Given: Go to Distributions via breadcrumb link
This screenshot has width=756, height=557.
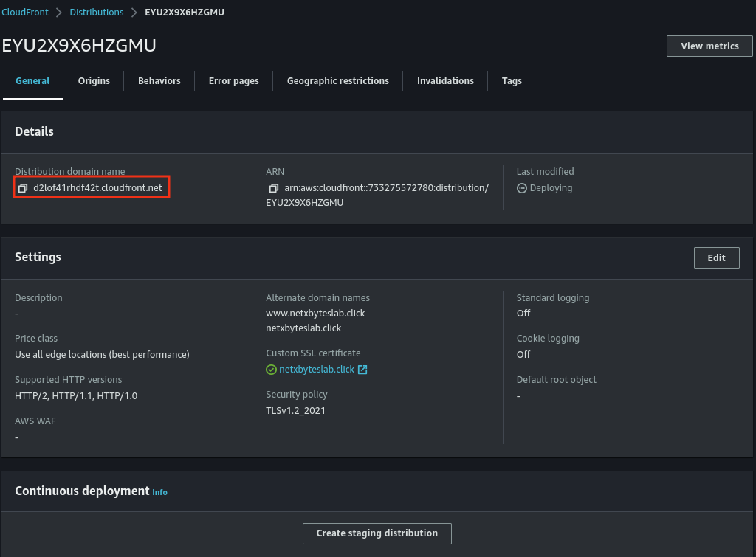Looking at the screenshot, I should pyautogui.click(x=97, y=13).
